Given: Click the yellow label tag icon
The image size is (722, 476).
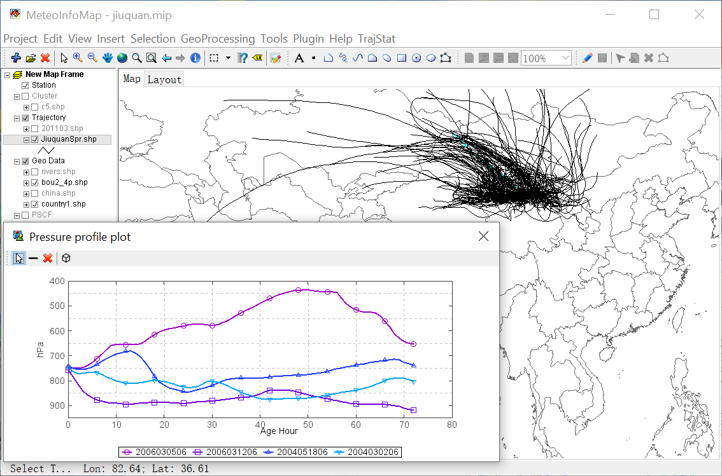Looking at the screenshot, I should 257,58.
